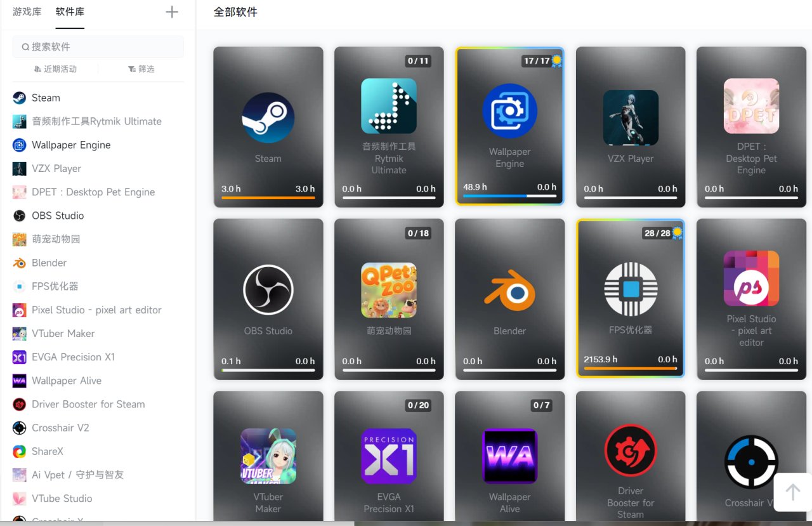Click the '2153.9 h' playtime on FPS优化器 card
This screenshot has width=812, height=526.
pyautogui.click(x=601, y=359)
